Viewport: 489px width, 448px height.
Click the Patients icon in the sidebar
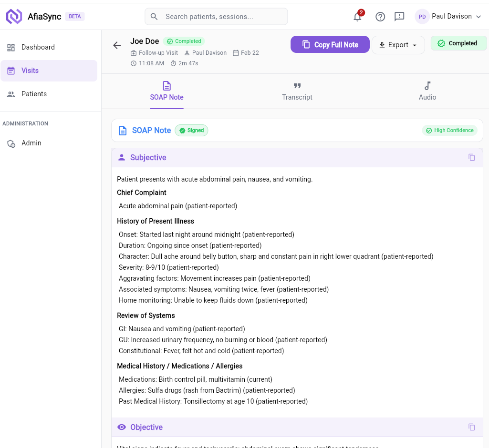click(x=11, y=94)
